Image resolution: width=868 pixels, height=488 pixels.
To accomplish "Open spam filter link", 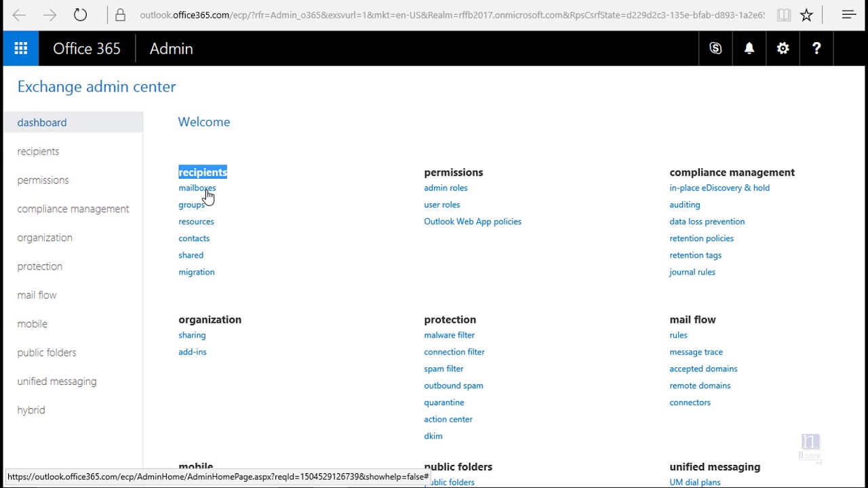I will [x=443, y=369].
